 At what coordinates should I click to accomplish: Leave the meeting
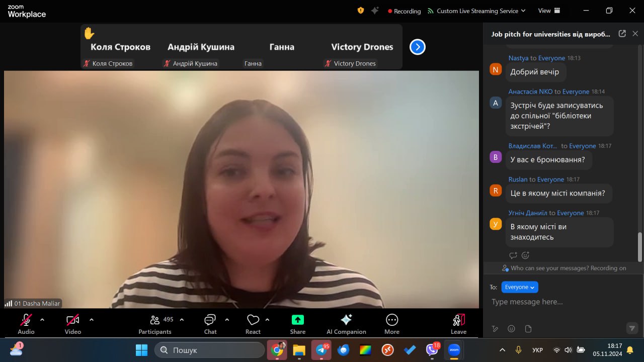click(x=458, y=323)
